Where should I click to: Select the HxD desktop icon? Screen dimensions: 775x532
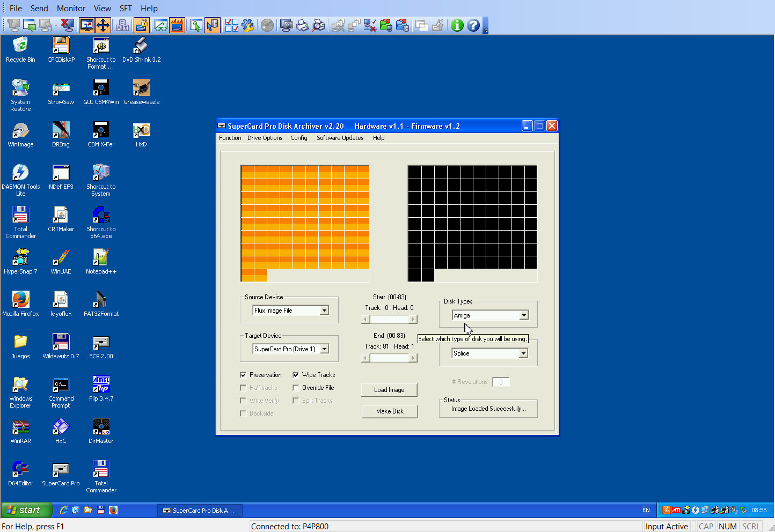[141, 134]
